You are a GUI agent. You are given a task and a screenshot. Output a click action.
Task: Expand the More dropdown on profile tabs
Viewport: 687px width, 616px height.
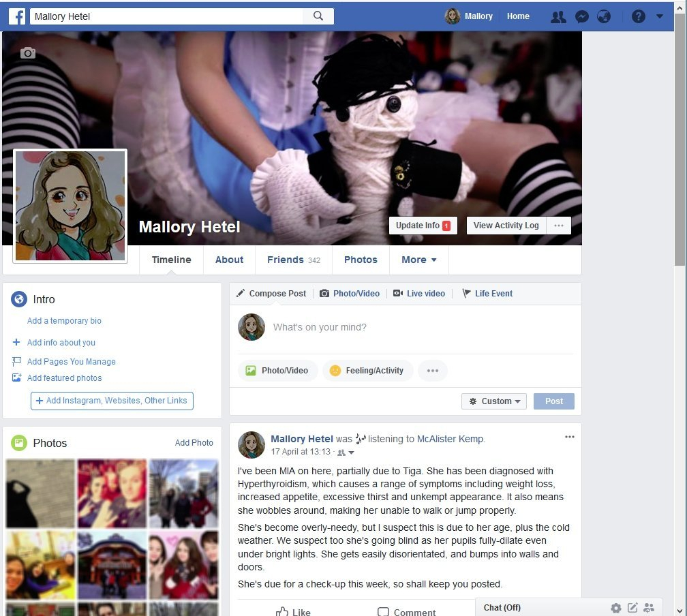418,260
